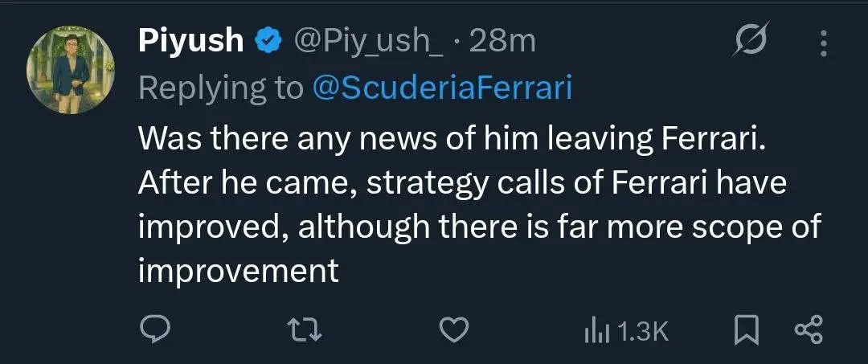Go to @ScuderiaFerrari profile mention

click(442, 88)
